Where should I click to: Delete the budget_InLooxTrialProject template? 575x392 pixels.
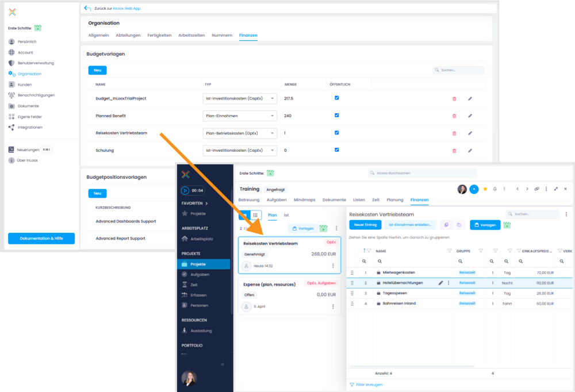click(454, 99)
